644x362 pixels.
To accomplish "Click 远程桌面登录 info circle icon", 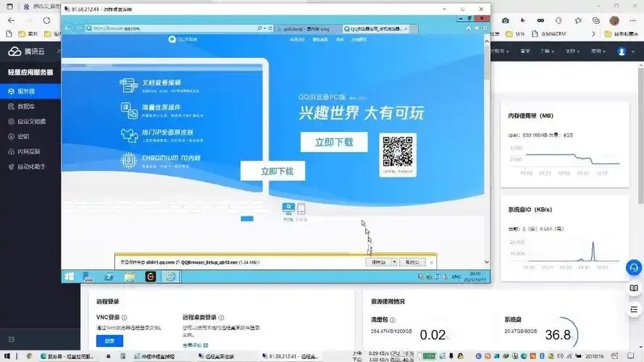I will pyautogui.click(x=222, y=317).
